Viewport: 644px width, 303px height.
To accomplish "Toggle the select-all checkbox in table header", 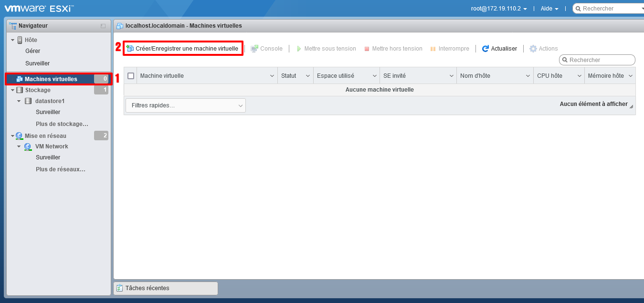I will (131, 76).
